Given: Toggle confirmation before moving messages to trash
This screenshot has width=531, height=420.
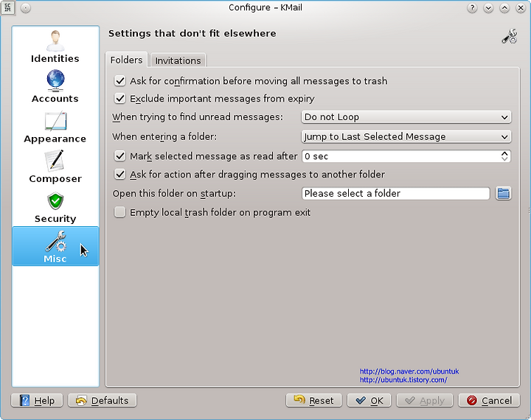Looking at the screenshot, I should pos(120,81).
